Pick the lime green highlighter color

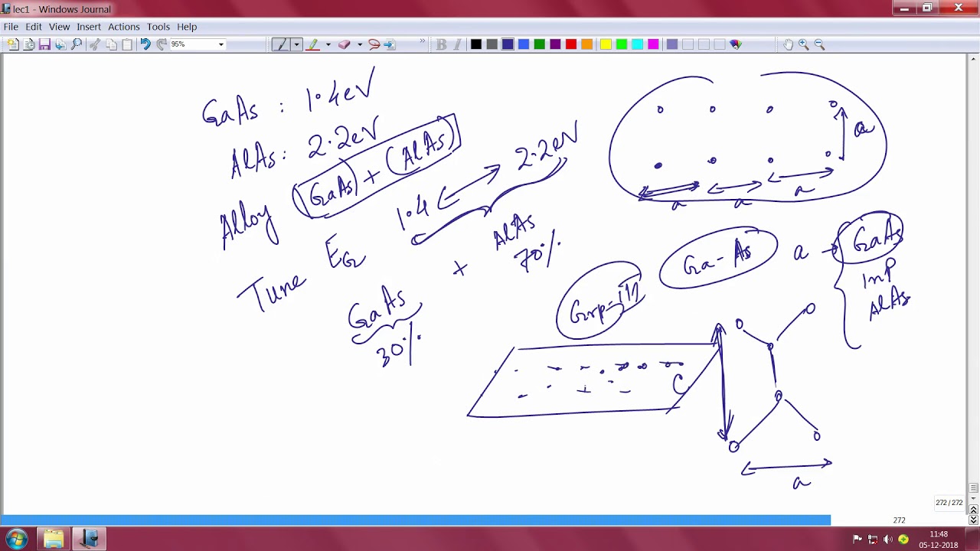pos(622,44)
